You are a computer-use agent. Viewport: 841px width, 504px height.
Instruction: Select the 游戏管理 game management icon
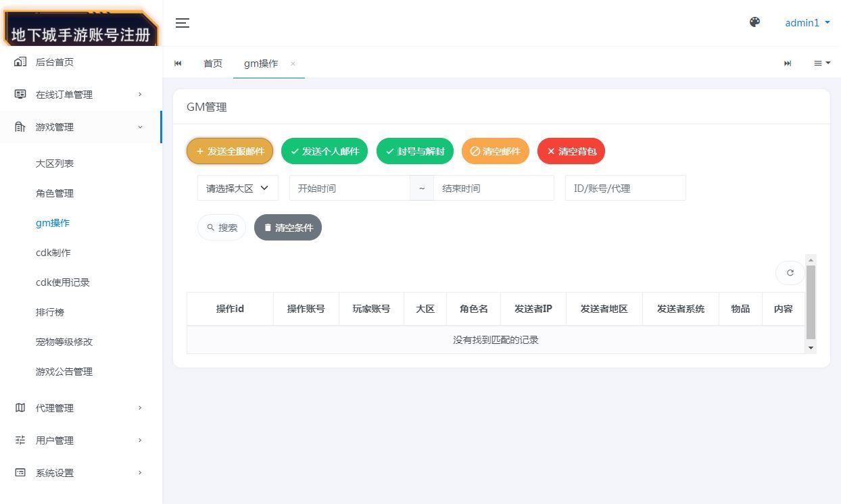(18, 126)
